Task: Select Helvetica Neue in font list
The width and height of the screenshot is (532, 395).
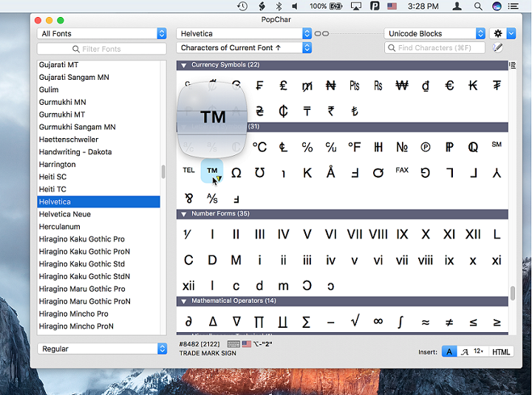Action: pos(98,214)
